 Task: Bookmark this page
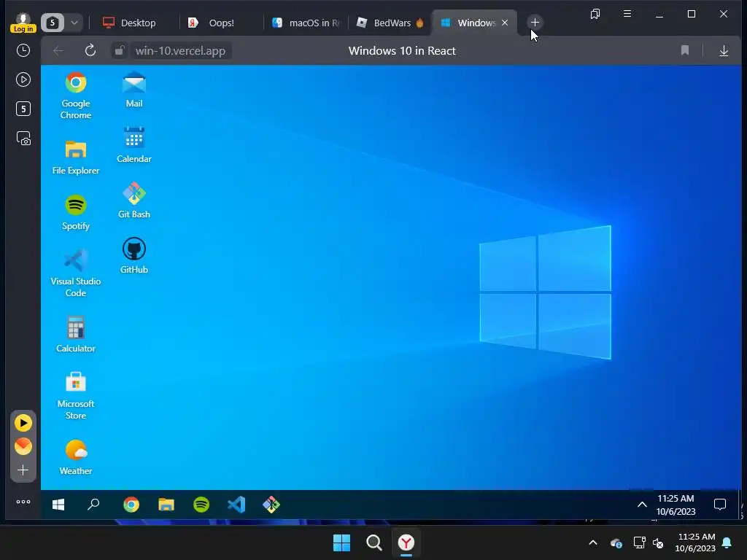tap(684, 50)
